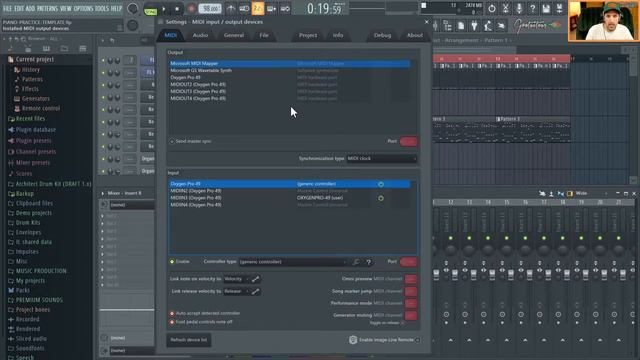
Task: Select MIDIIN3 (Oxygen Pro 49) input device
Action: pos(290,198)
